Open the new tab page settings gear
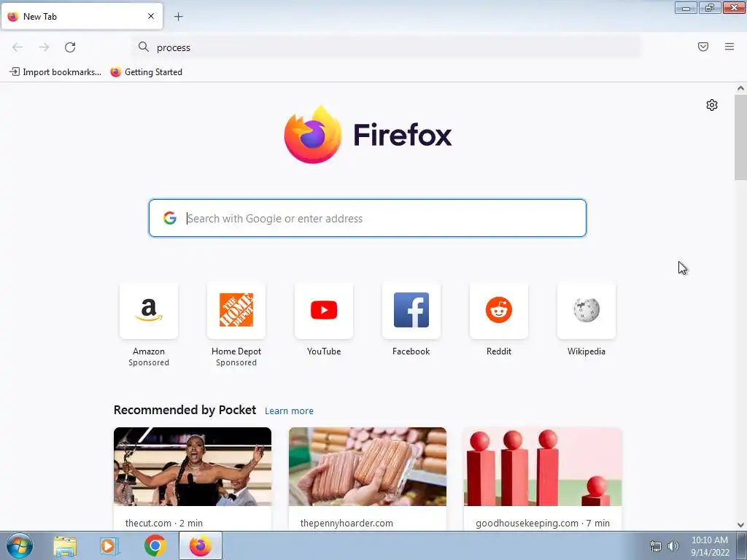The image size is (747, 560). point(712,105)
